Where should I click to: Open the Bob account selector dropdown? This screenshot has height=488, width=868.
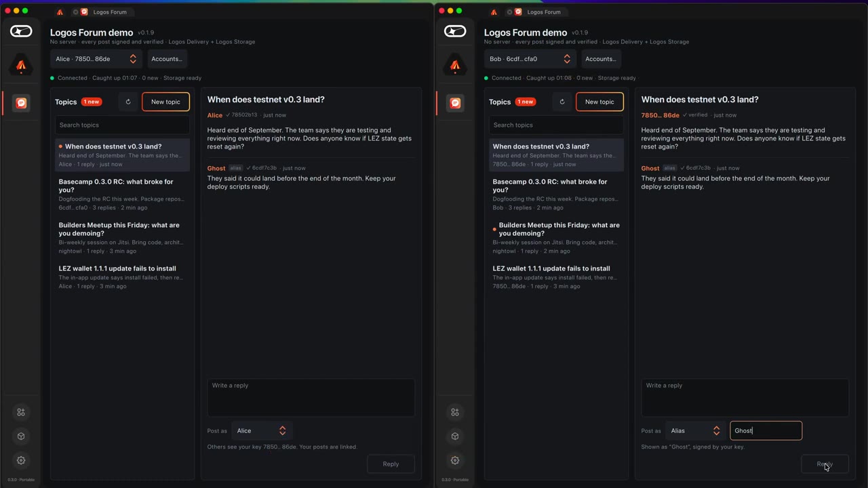[x=530, y=59]
